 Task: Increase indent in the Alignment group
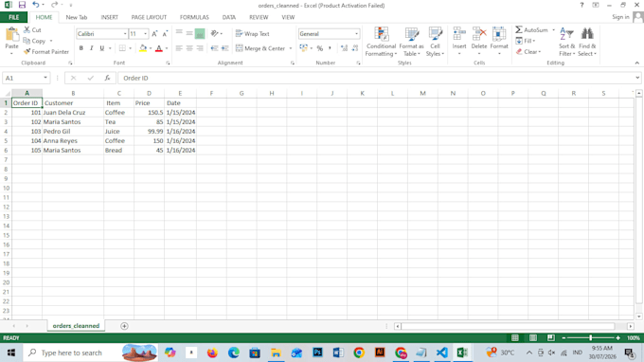click(224, 48)
